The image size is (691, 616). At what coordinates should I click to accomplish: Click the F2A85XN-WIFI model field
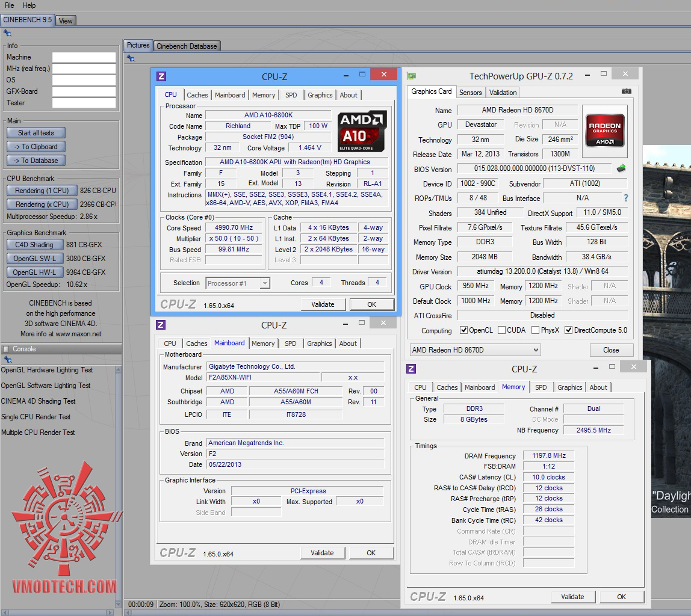coord(263,377)
